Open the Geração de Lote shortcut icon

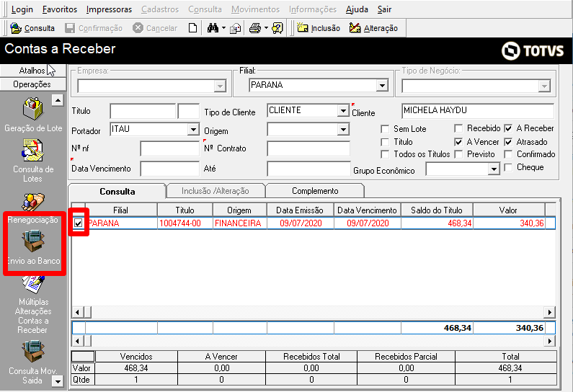[x=33, y=109]
